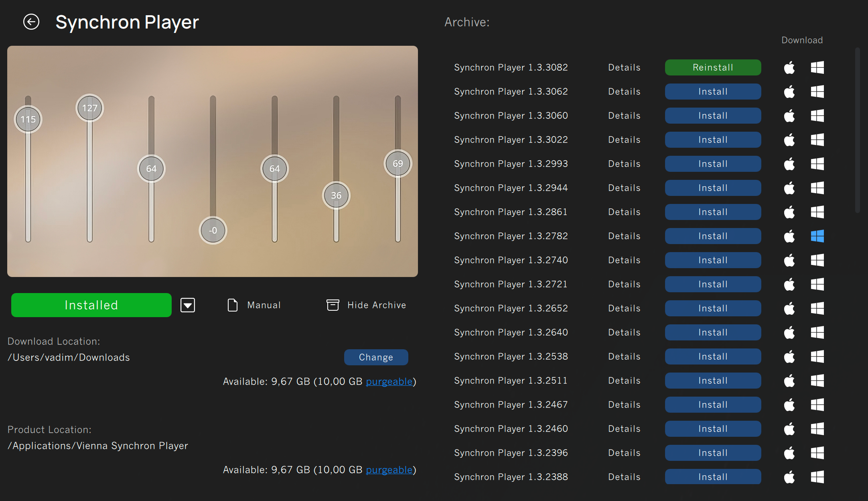Download macOS version of Synchron Player 1.3.3082
Viewport: 868px width, 501px height.
tap(789, 67)
